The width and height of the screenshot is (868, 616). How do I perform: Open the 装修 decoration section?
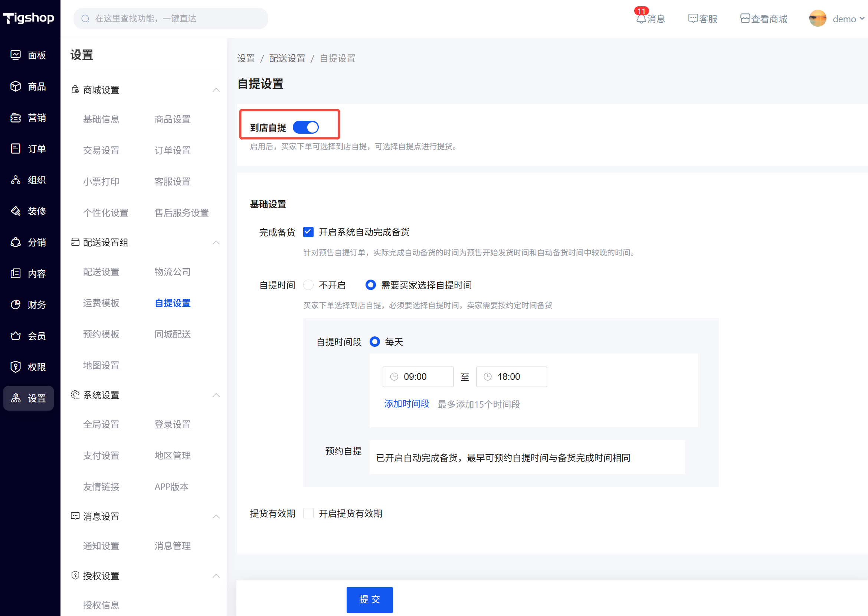coord(29,211)
